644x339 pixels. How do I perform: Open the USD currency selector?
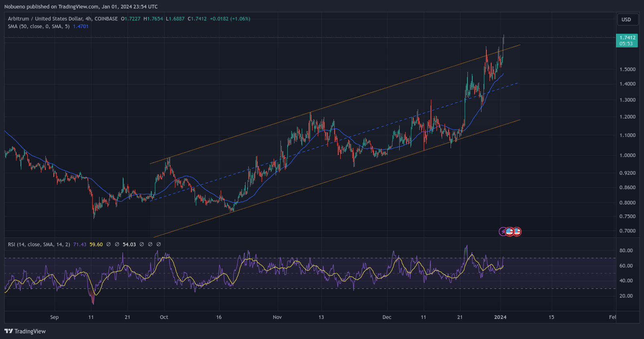pos(628,19)
